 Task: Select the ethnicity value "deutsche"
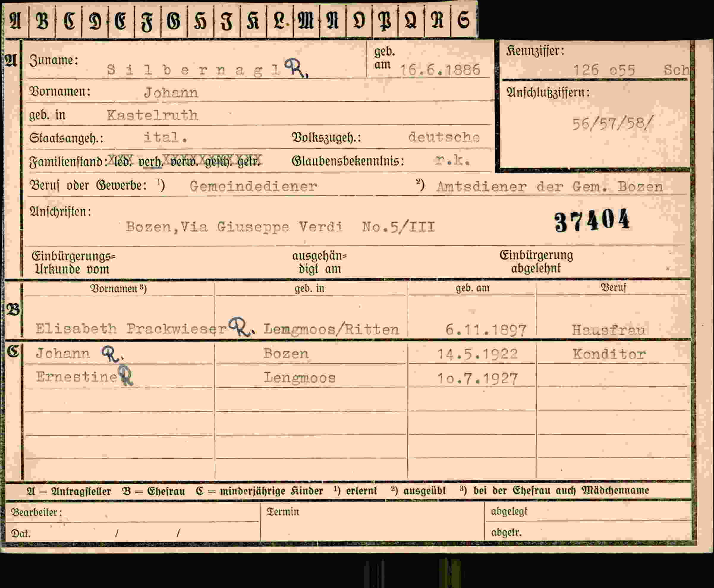(x=444, y=137)
